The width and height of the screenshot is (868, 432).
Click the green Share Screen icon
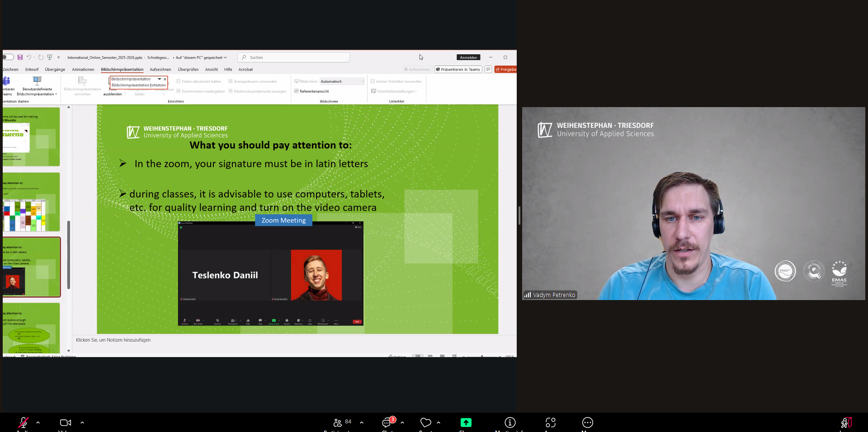(466, 423)
